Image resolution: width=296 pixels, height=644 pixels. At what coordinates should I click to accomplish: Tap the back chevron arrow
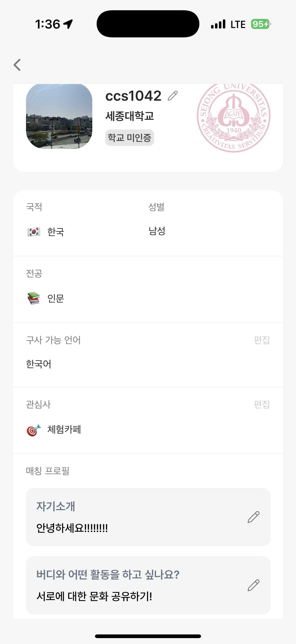(x=17, y=65)
